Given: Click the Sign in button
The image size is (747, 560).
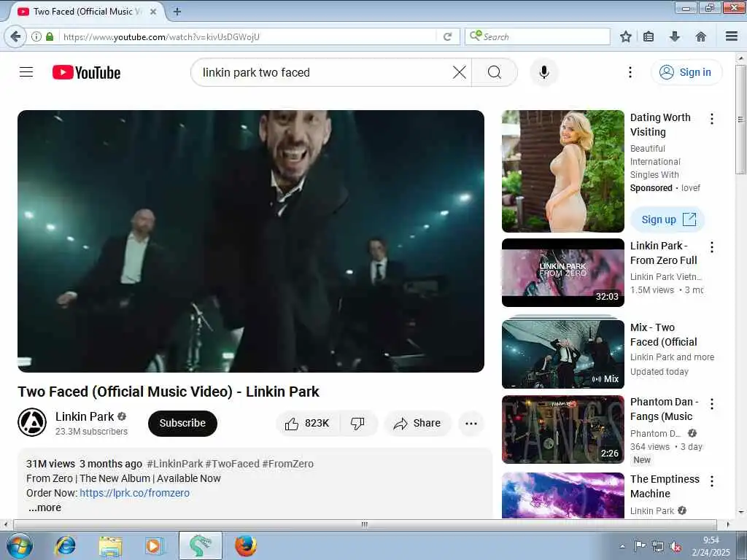Looking at the screenshot, I should [x=686, y=72].
